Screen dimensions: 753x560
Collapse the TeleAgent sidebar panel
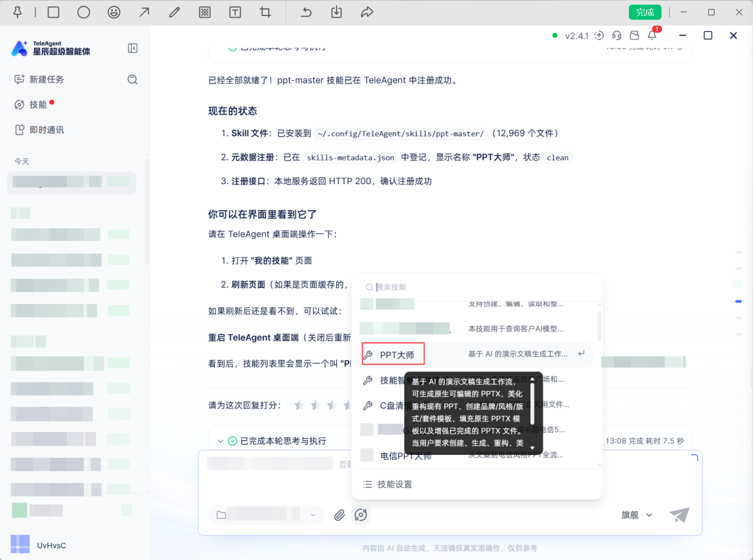(x=133, y=48)
